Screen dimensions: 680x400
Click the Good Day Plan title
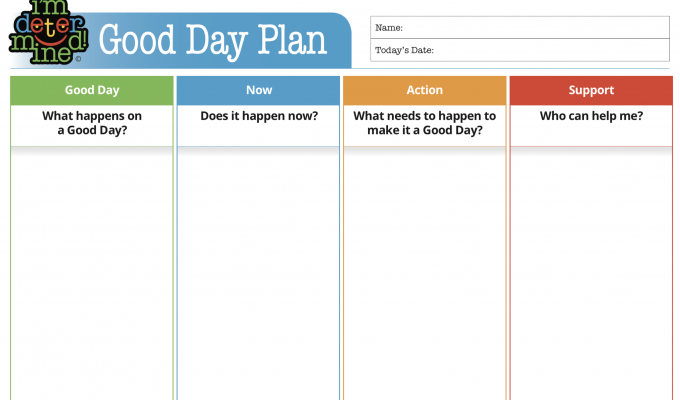212,41
